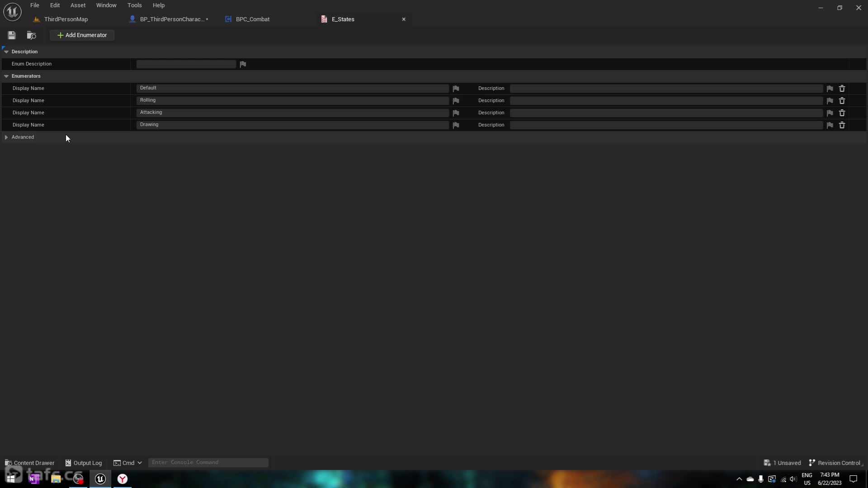Screen dimensions: 868x488
Task: Delete the Rolling enumerator with trash icon
Action: click(842, 101)
